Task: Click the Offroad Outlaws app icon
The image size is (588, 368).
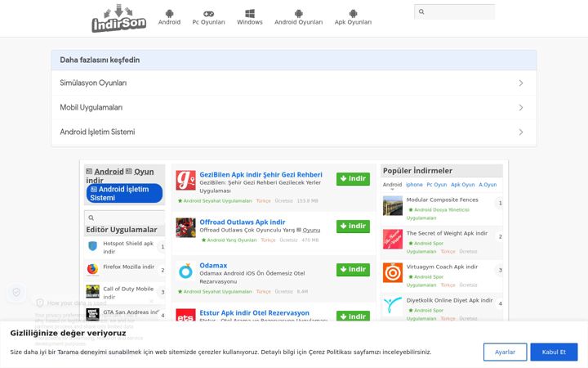Action: (x=185, y=227)
